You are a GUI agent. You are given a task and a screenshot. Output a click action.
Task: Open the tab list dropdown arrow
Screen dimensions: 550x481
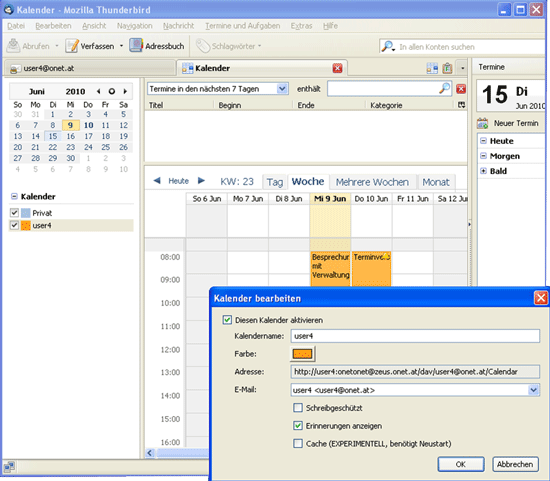pyautogui.click(x=462, y=68)
